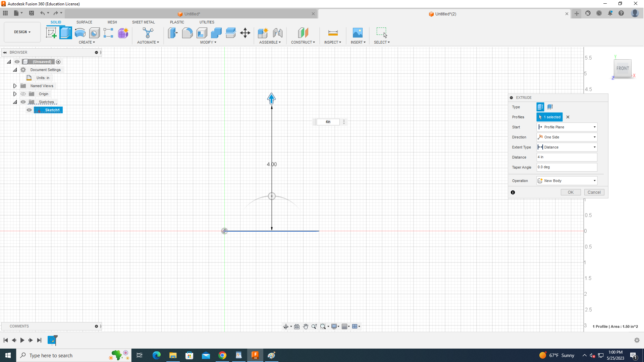The width and height of the screenshot is (644, 362).
Task: Click OK in the Extrude dialog
Action: click(x=571, y=192)
